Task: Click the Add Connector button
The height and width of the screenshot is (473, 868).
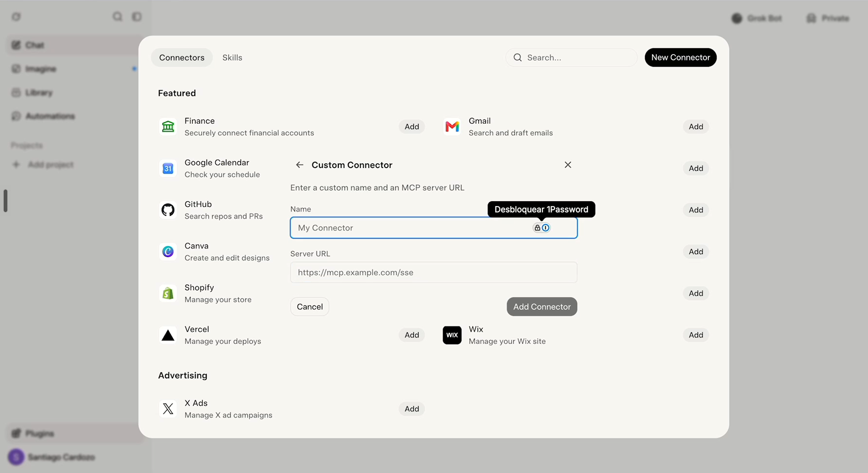Action: 542,307
